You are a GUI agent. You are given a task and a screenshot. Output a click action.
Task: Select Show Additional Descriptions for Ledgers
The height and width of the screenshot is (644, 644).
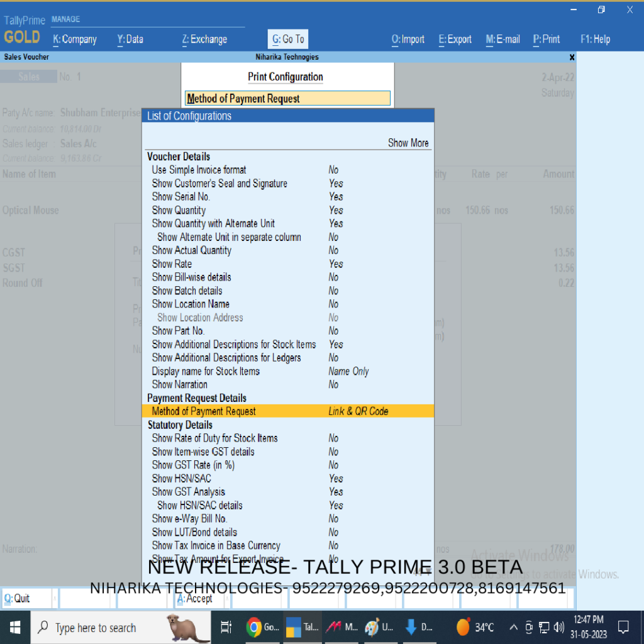tap(287, 358)
